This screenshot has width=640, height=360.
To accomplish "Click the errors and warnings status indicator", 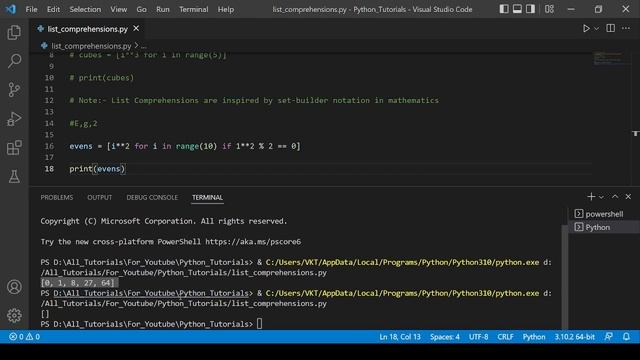I will point(24,337).
